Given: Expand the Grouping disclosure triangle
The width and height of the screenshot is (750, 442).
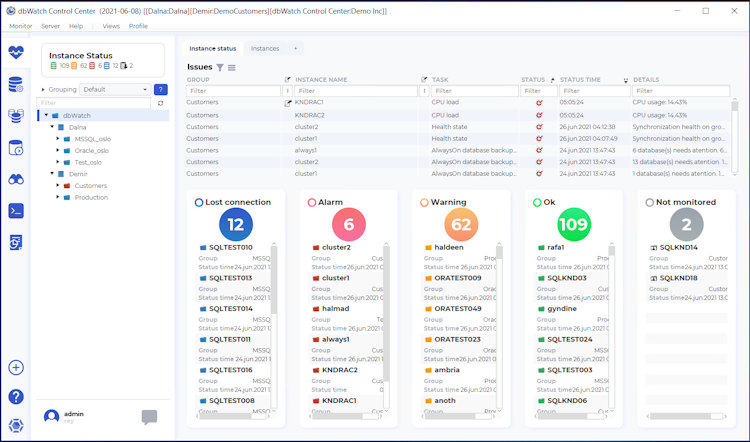Looking at the screenshot, I should click(43, 89).
